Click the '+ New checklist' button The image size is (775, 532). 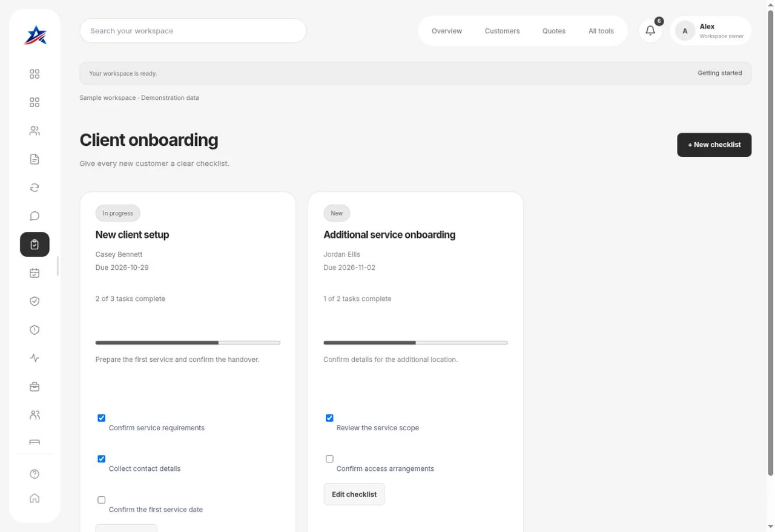tap(714, 145)
